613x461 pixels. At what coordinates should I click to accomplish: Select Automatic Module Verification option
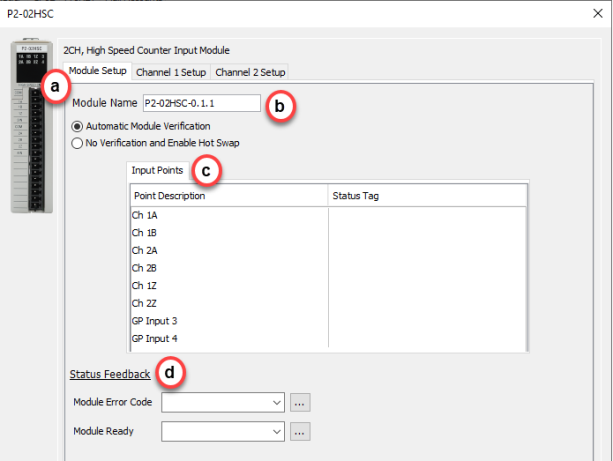click(77, 126)
